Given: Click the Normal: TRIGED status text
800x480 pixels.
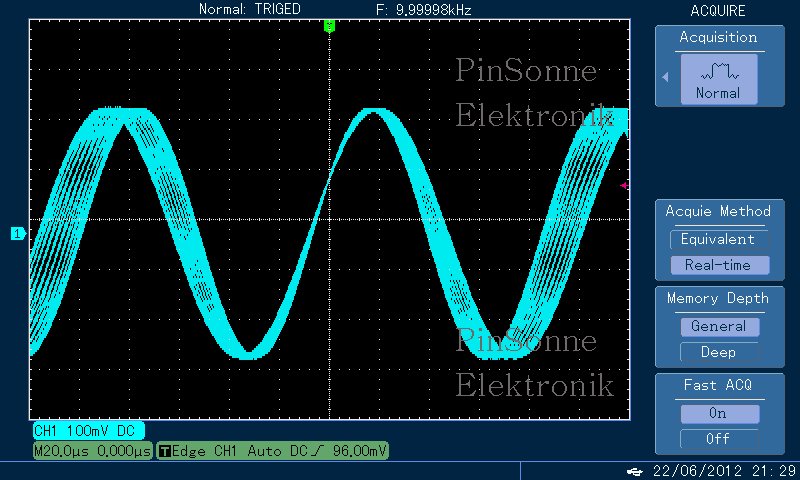Looking at the screenshot, I should [249, 9].
